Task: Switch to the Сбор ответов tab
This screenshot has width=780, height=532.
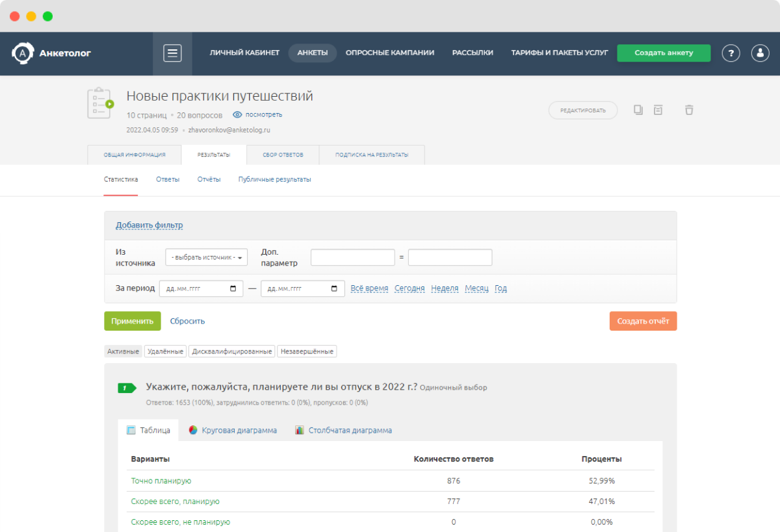Action: coord(283,155)
